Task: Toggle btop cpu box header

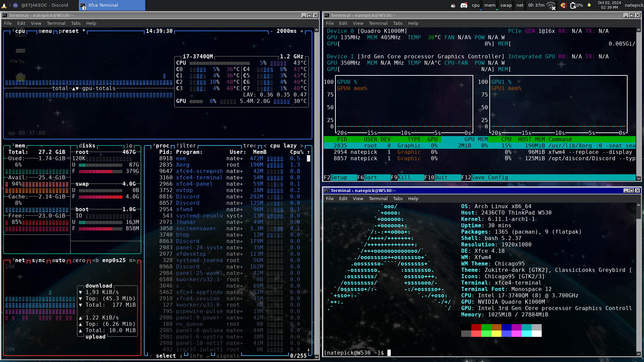Action: tap(18, 31)
